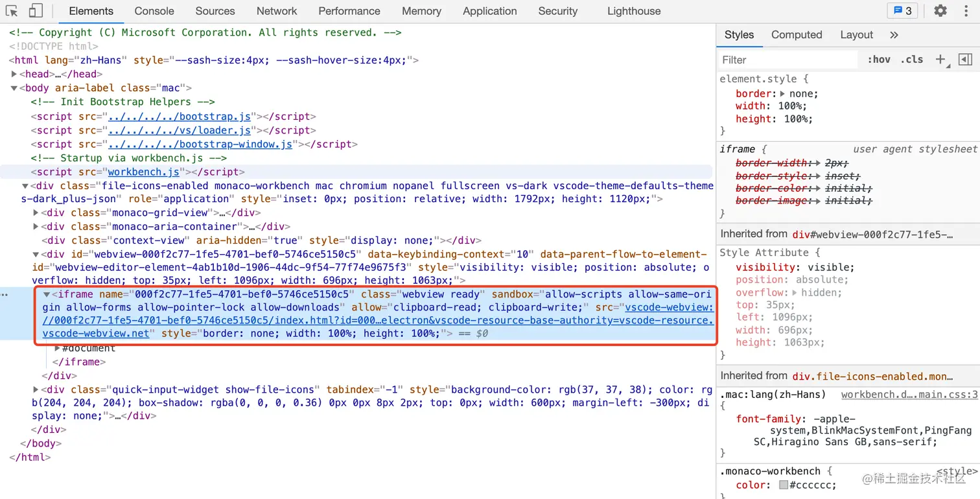
Task: Expand the monaco-aria-container div
Action: (36, 227)
